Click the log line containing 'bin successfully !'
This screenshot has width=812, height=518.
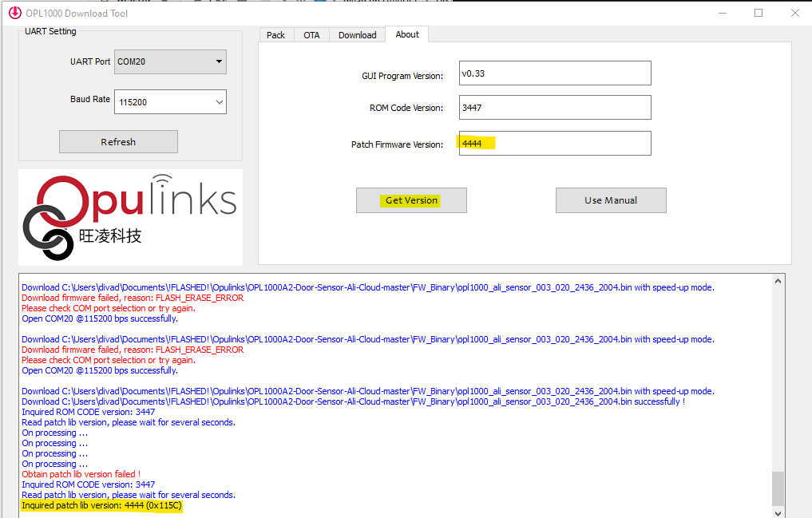click(353, 401)
